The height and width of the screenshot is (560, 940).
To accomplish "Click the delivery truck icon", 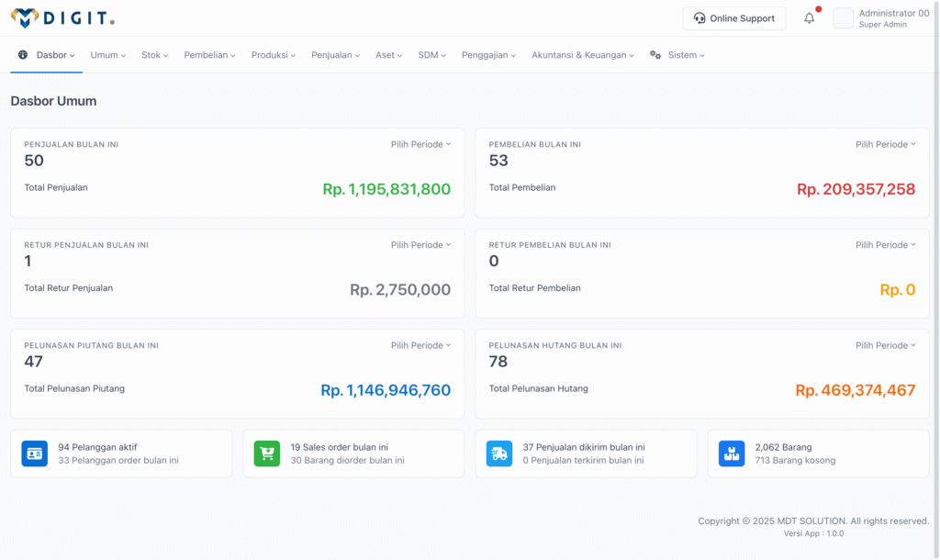I will point(499,454).
